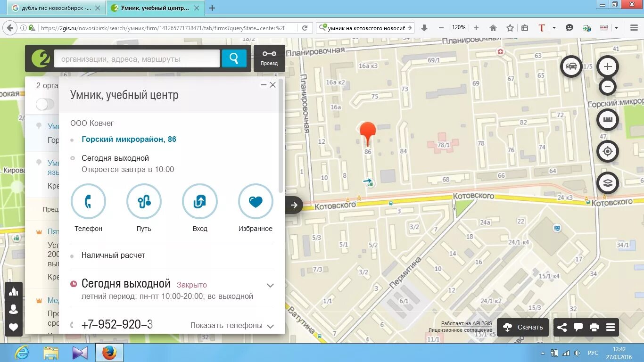Locate my position on the map
644x362 pixels.
pyautogui.click(x=608, y=151)
